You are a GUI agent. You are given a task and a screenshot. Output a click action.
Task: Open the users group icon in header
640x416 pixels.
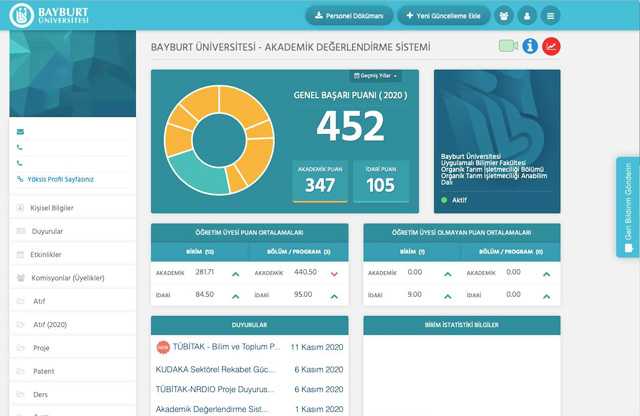click(x=502, y=16)
